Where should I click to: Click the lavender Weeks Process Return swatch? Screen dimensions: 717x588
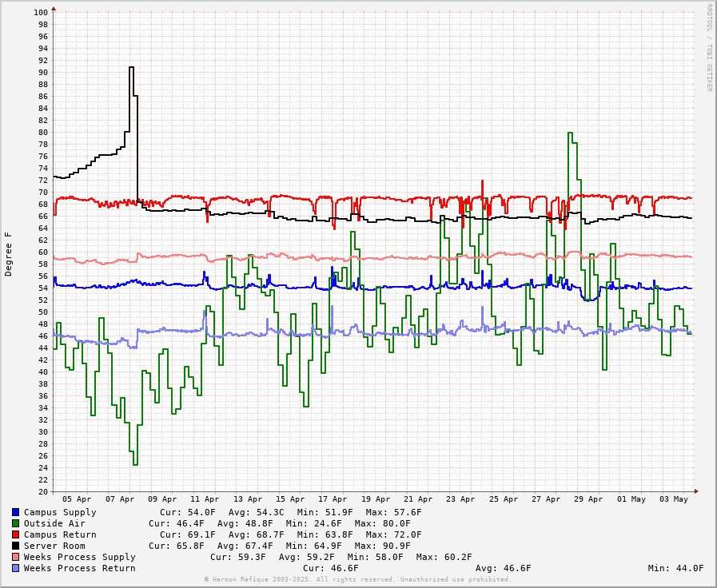[x=15, y=568]
